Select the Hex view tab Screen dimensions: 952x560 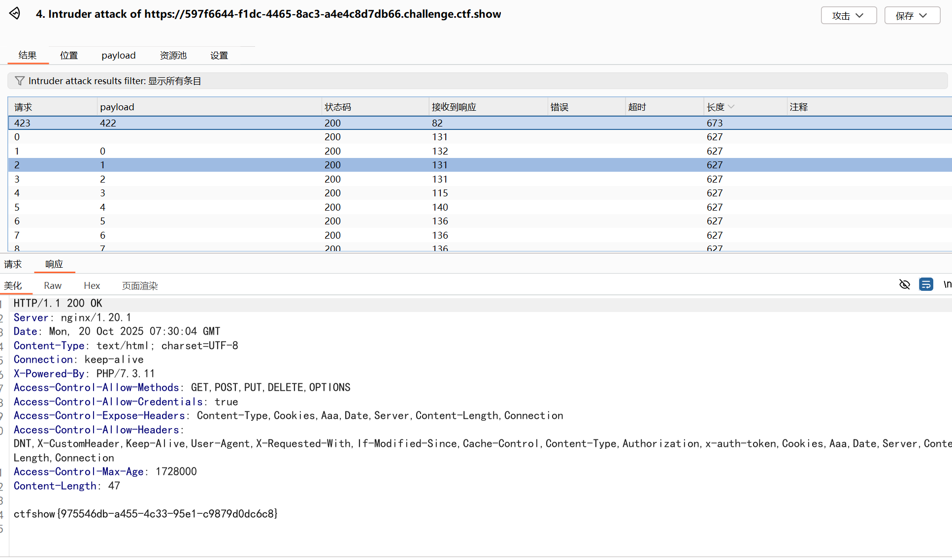click(x=92, y=286)
